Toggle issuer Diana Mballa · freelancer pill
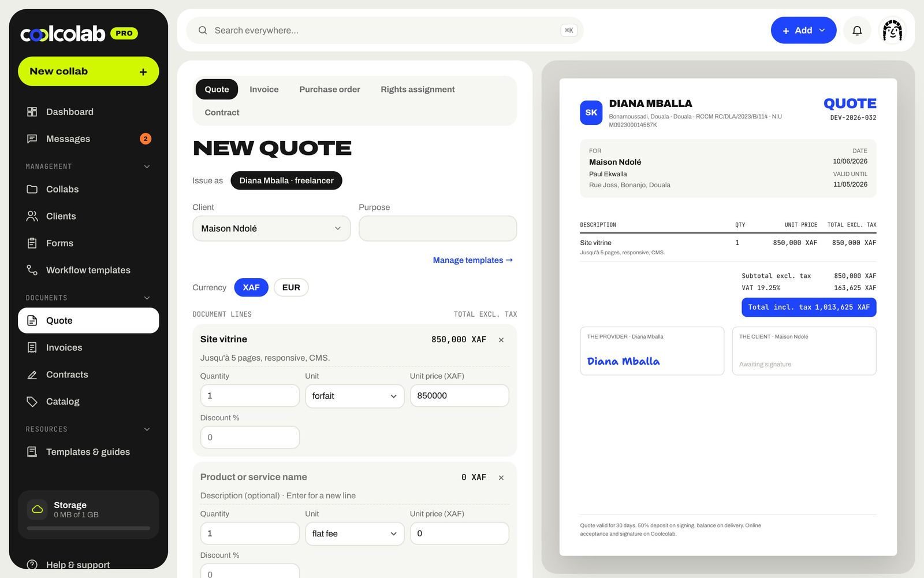924x578 pixels. (x=286, y=180)
